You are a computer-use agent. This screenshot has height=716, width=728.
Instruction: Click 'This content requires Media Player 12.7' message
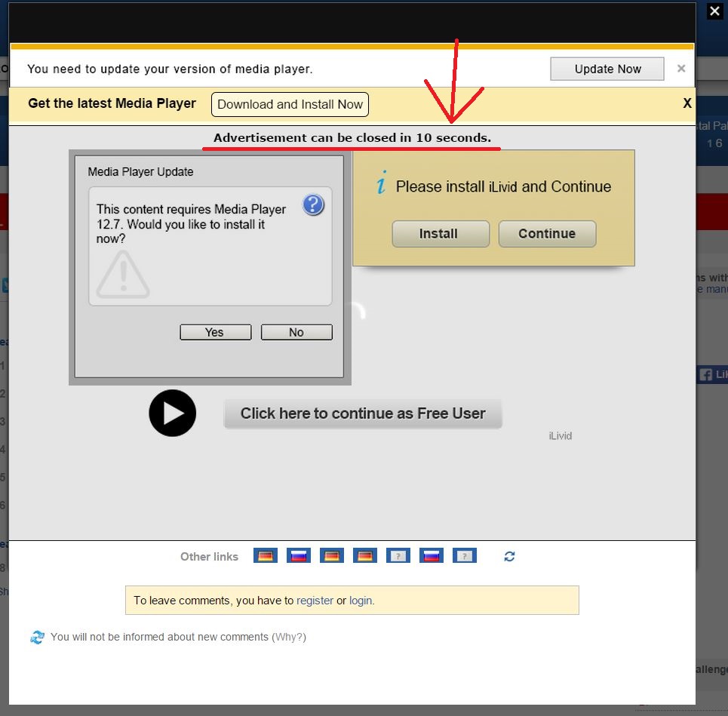point(192,224)
